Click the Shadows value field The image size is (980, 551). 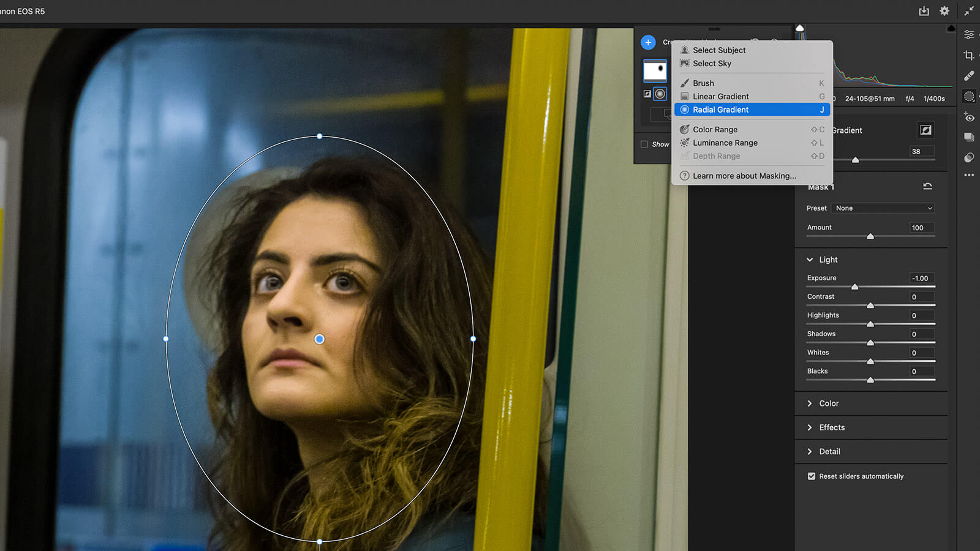922,334
